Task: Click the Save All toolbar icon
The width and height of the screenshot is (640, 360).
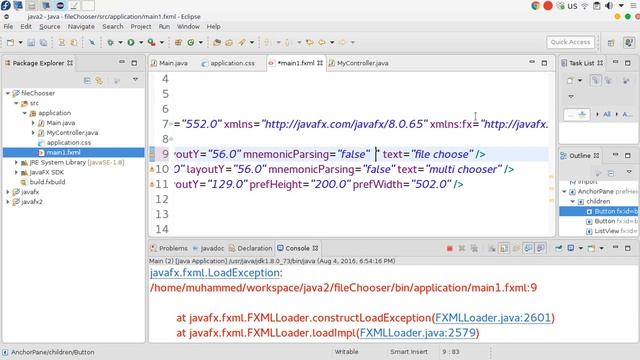Action: 43,42
